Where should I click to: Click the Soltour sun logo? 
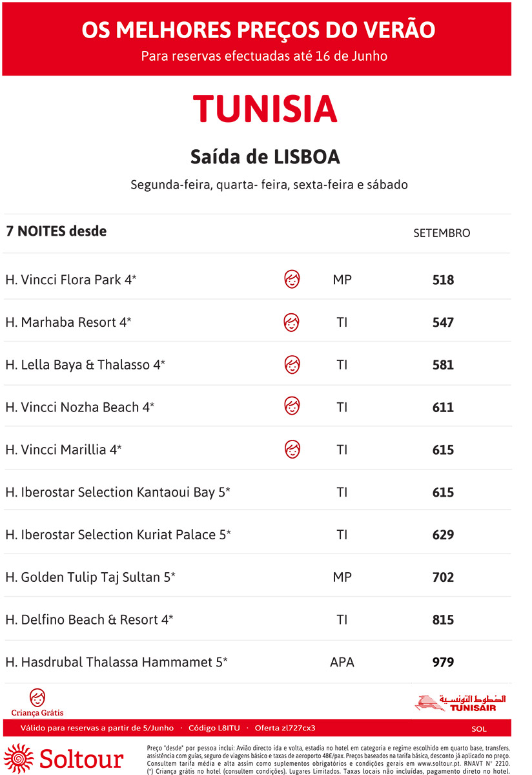pos(18,758)
